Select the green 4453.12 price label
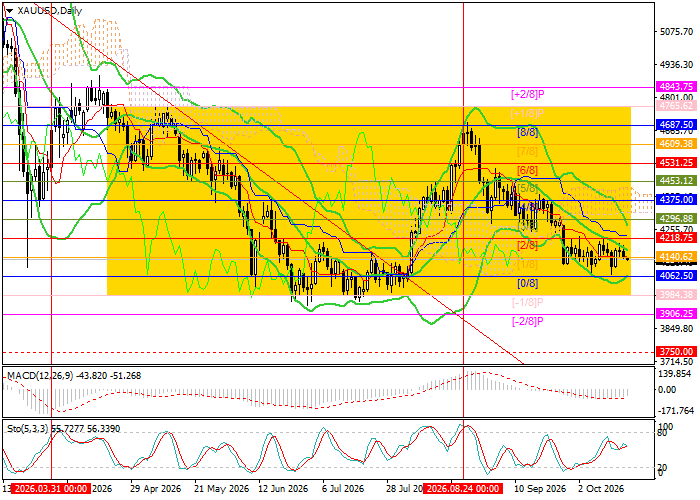 [x=676, y=181]
